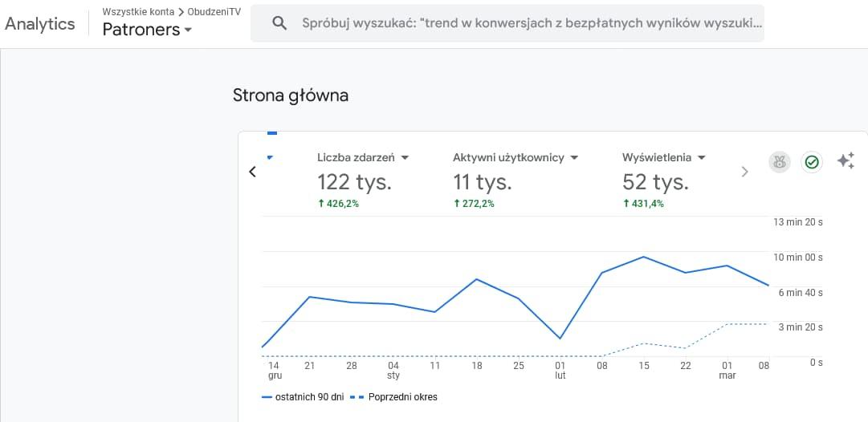
Task: Toggle the 'Poprzedni okres' legend series
Action: 397,397
